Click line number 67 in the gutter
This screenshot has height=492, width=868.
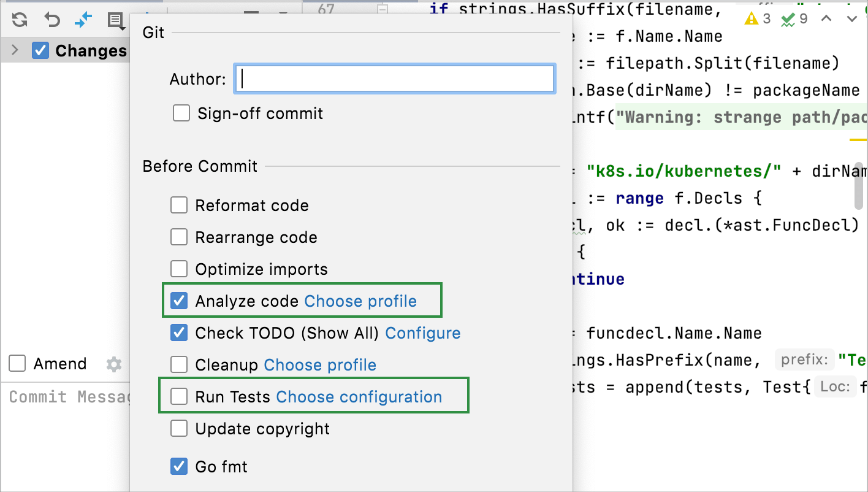pyautogui.click(x=326, y=9)
